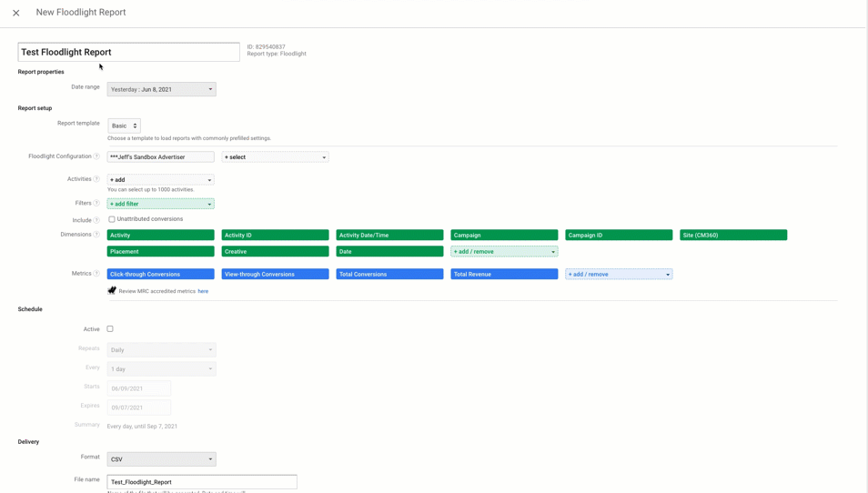Image resolution: width=868 pixels, height=493 pixels.
Task: Enable Unattributed conversions checkbox
Action: pos(112,219)
